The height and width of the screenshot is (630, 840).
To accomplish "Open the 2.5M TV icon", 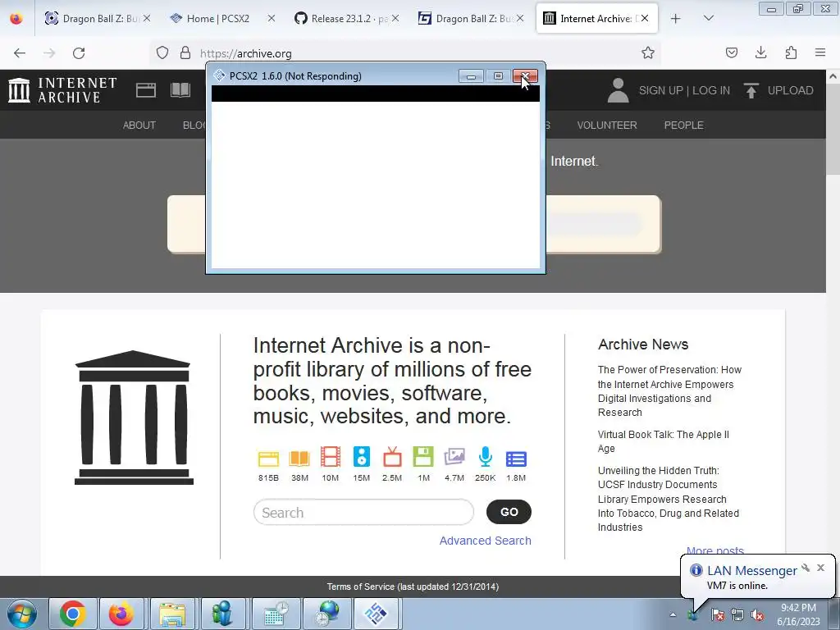I will pyautogui.click(x=392, y=457).
